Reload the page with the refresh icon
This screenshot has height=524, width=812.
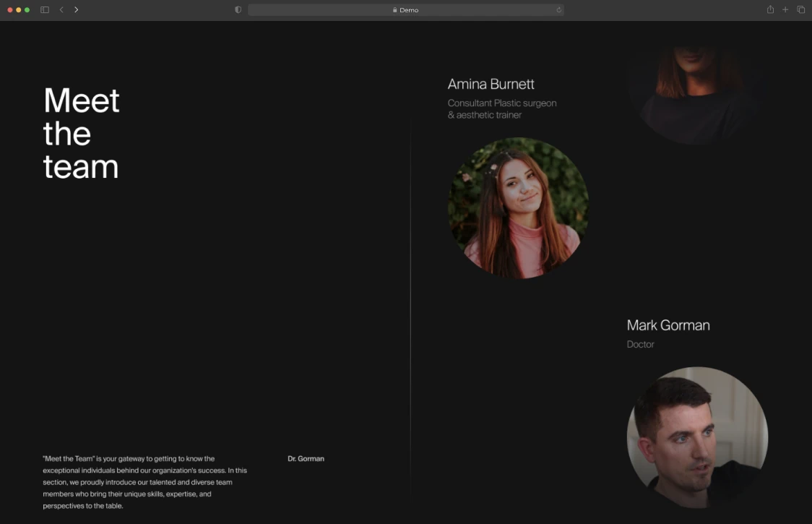click(558, 10)
